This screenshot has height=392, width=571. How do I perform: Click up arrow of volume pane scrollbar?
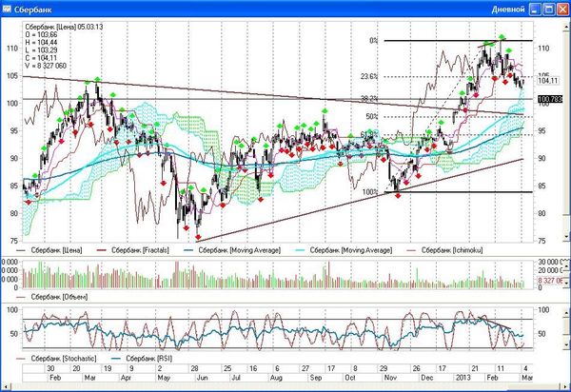pos(567,268)
